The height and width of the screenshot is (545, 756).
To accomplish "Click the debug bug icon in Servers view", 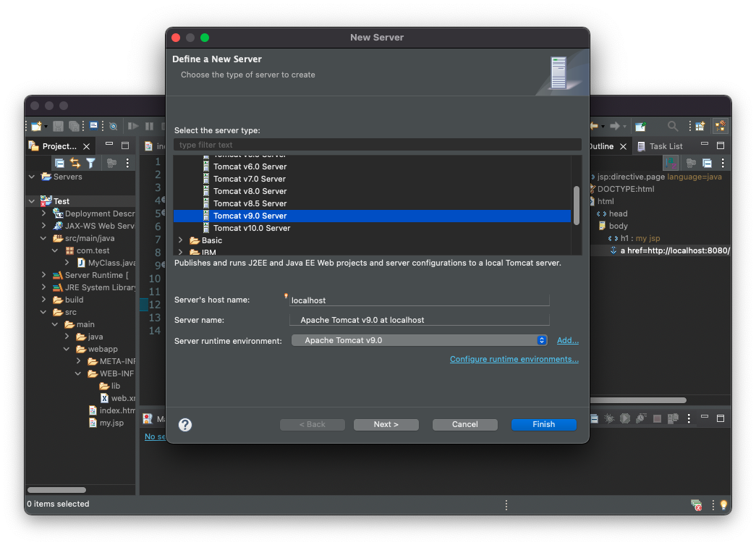I will 609,418.
